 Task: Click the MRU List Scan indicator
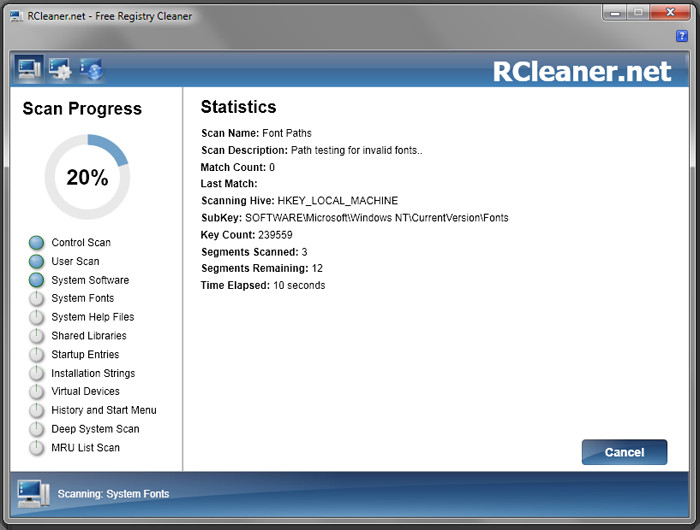pyautogui.click(x=37, y=448)
